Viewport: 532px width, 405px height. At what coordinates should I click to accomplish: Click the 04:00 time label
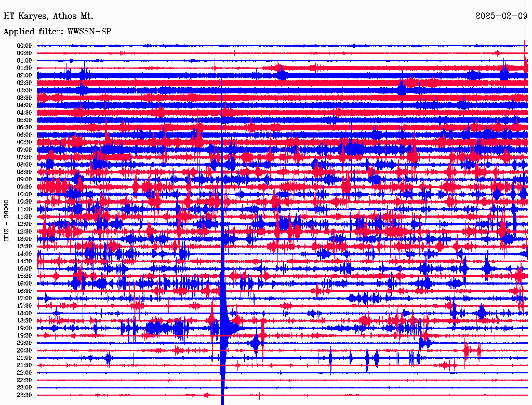(x=24, y=105)
